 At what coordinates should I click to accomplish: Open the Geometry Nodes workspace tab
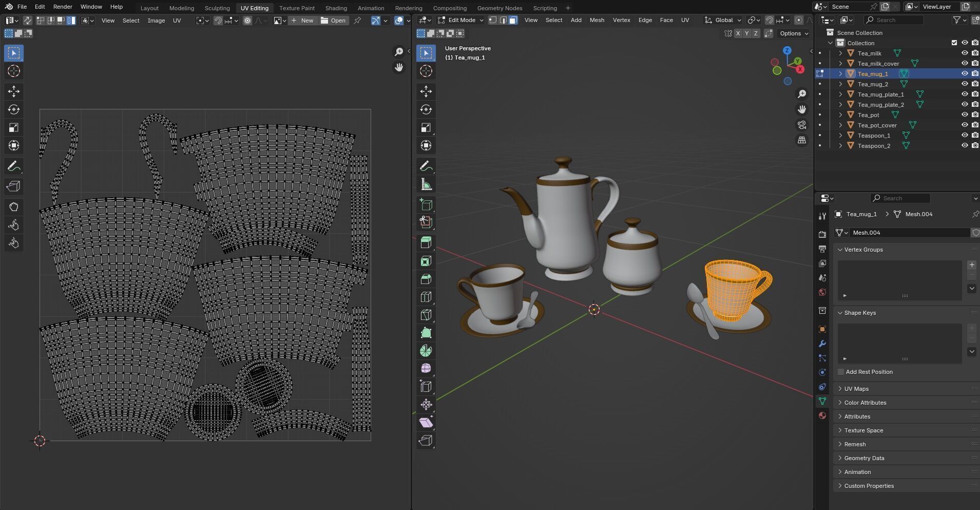[499, 8]
